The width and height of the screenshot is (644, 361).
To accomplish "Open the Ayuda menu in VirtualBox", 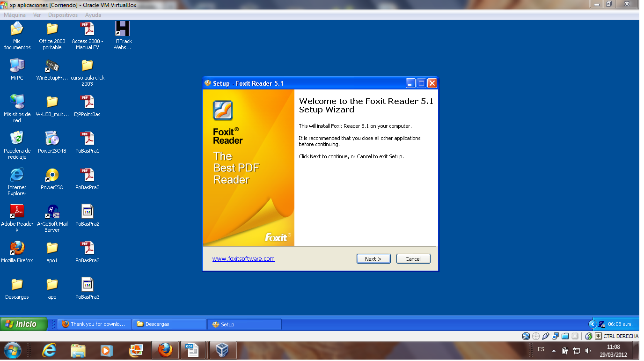I will (93, 15).
